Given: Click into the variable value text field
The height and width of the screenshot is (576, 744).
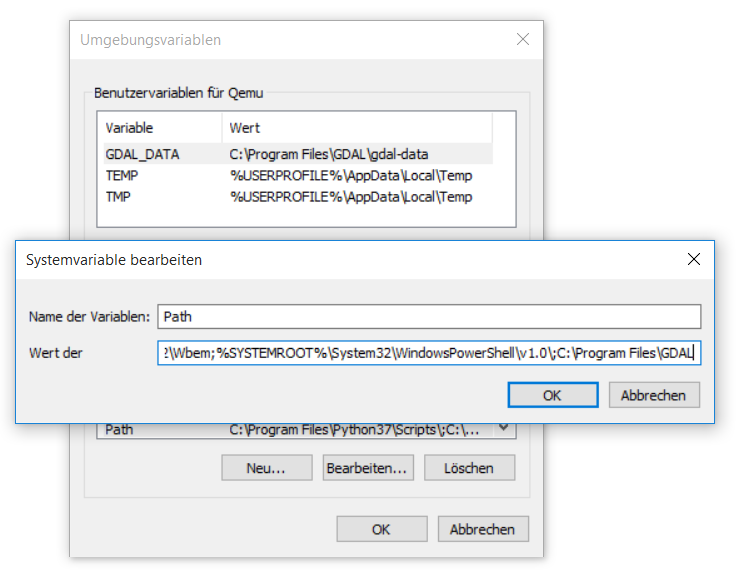Looking at the screenshot, I should [429, 353].
